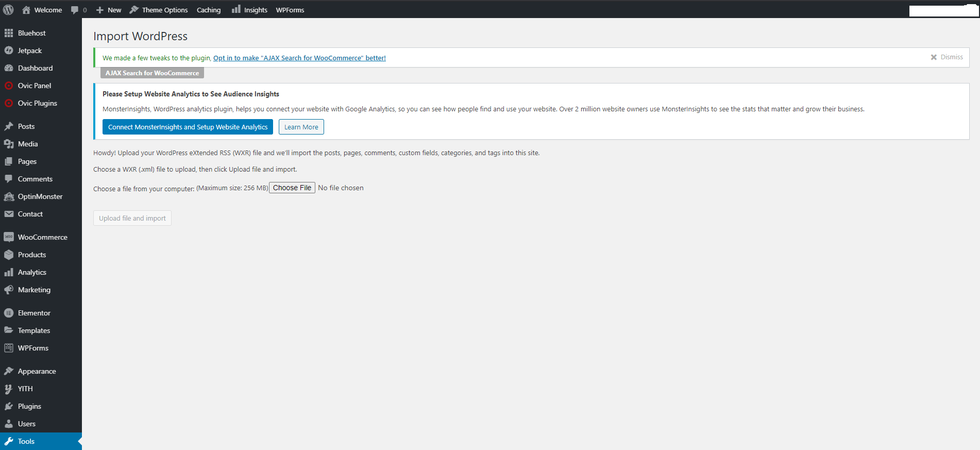
Task: Click the WPForms sidebar icon
Action: coord(9,348)
